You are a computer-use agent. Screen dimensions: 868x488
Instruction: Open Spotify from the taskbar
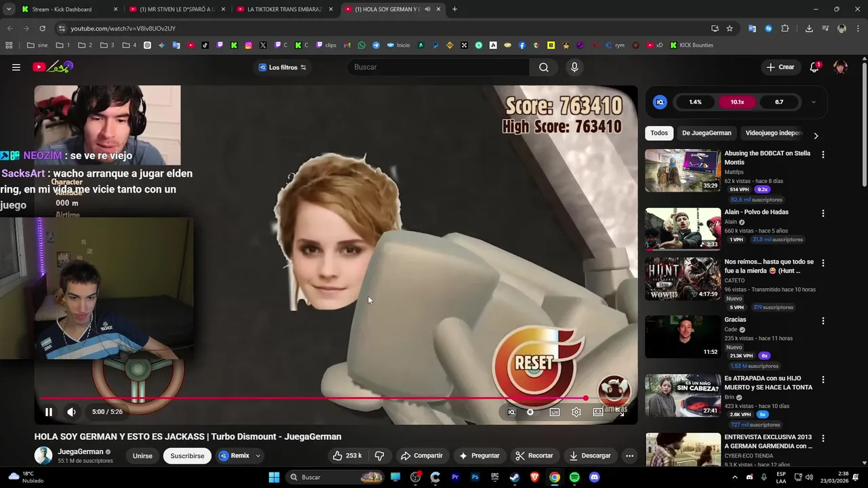(x=574, y=477)
